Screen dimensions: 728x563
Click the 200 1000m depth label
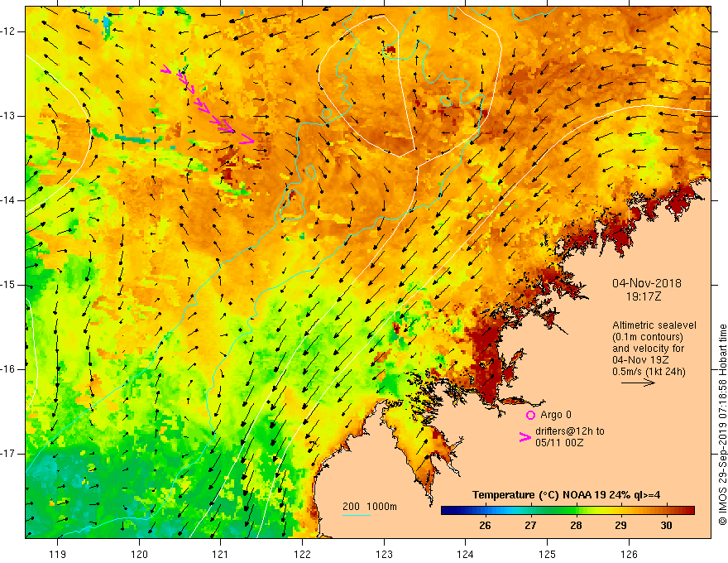click(x=370, y=507)
